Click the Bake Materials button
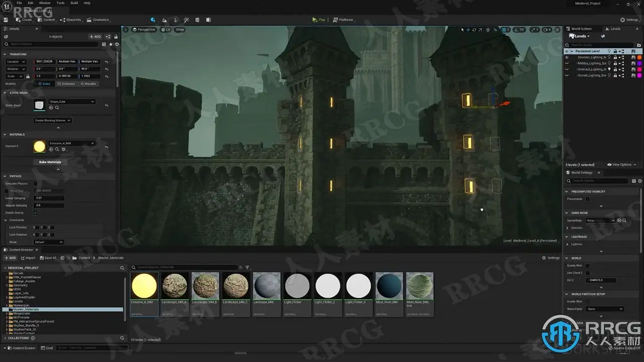 50,162
